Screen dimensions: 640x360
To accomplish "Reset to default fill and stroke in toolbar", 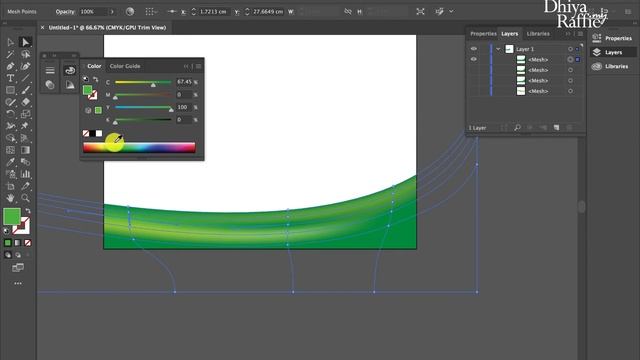I will point(6,231).
